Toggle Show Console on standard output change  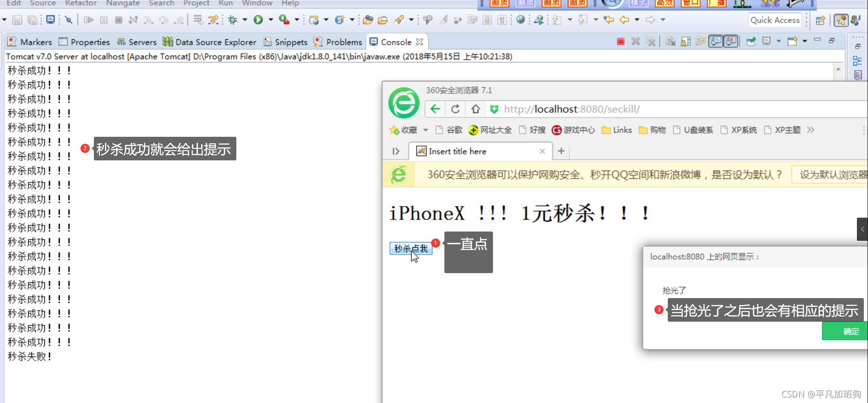pyautogui.click(x=716, y=42)
